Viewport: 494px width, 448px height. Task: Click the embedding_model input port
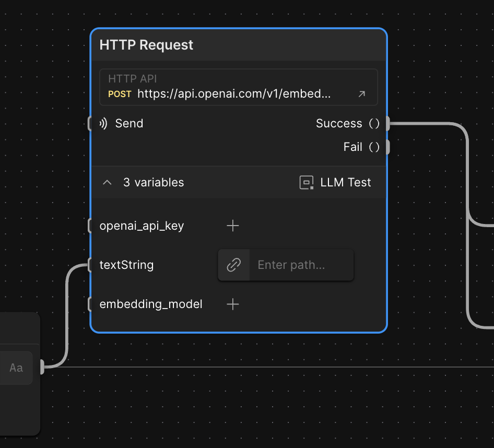90,304
